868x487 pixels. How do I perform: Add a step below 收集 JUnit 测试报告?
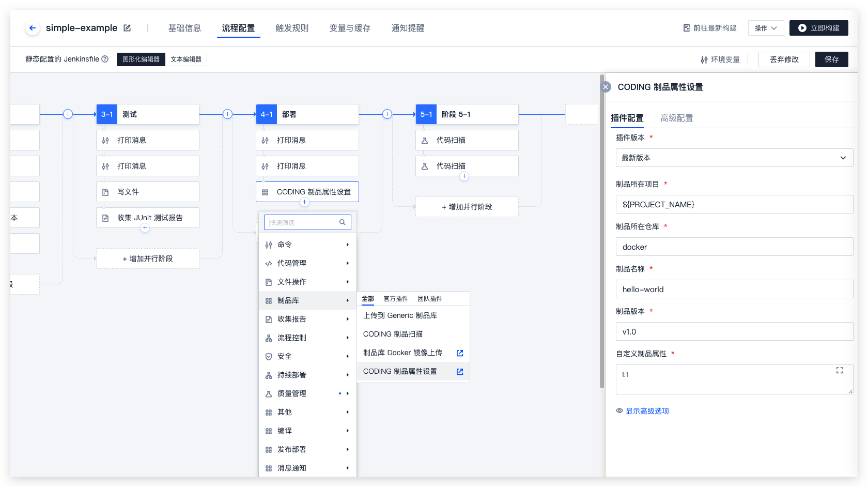pos(145,228)
